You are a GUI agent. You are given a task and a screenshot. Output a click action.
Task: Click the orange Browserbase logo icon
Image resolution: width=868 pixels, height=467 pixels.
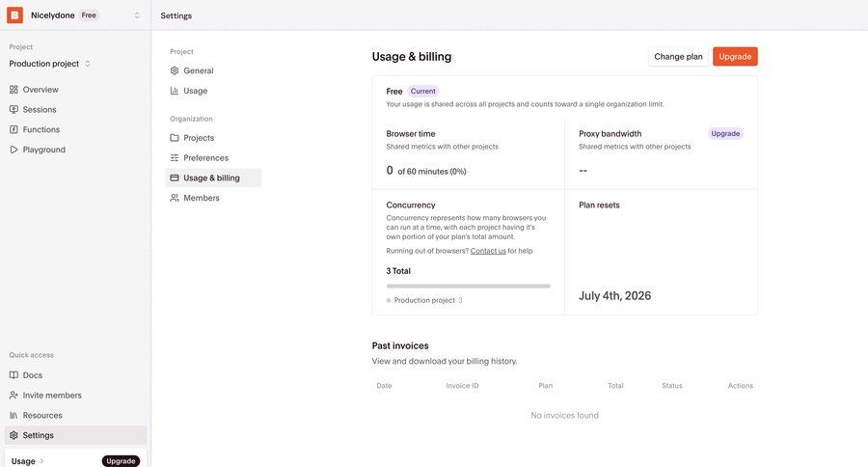click(x=14, y=15)
